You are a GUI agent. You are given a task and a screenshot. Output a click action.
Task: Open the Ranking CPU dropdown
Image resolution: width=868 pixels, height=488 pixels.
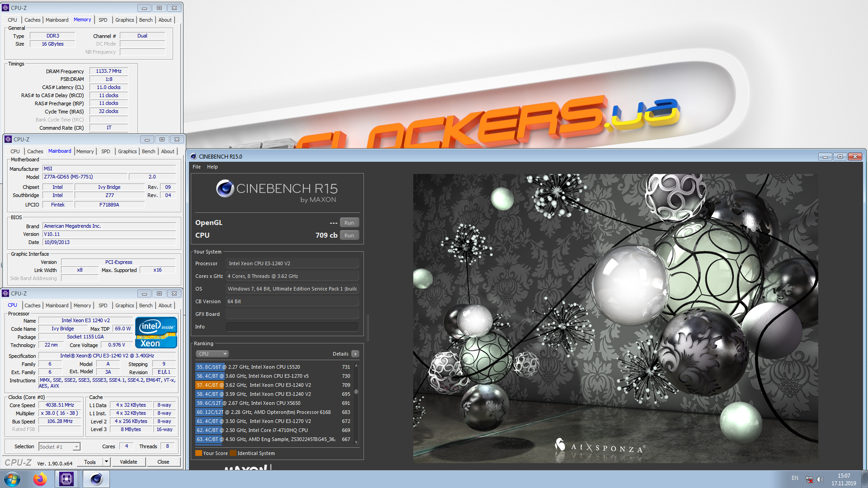(212, 354)
